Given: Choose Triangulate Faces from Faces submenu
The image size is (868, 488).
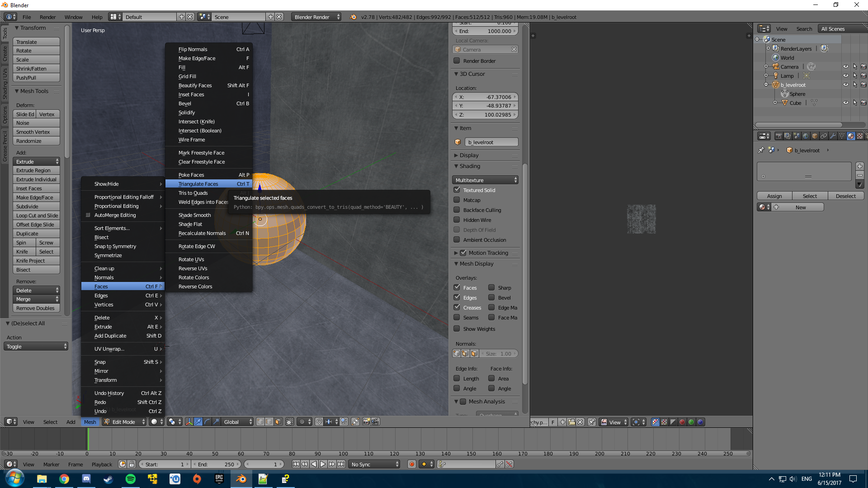Looking at the screenshot, I should click(198, 184).
